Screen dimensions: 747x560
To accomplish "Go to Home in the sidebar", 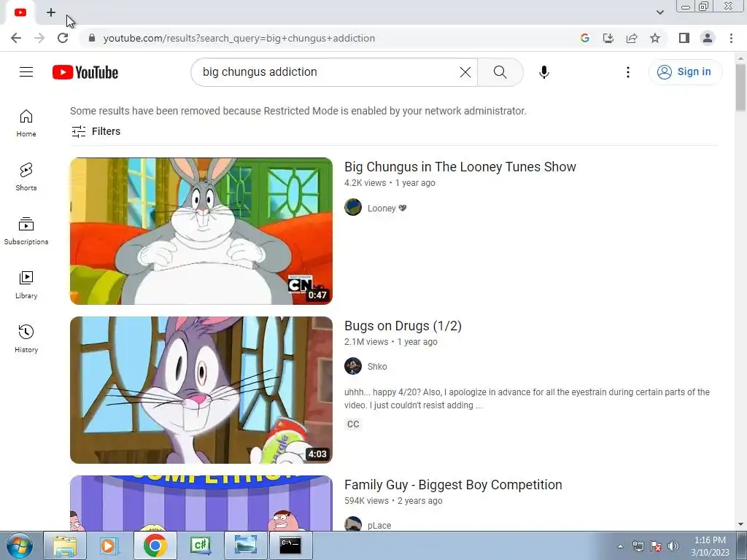I will pyautogui.click(x=26, y=122).
